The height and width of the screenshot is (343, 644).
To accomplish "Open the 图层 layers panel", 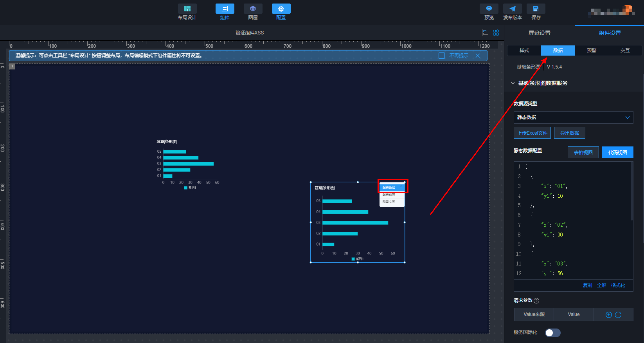I will 253,12.
